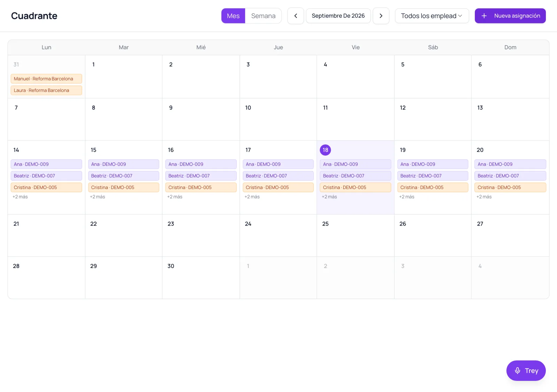Click the microphone icon on Trey
Image resolution: width=557 pixels, height=392 pixels.
(x=517, y=370)
